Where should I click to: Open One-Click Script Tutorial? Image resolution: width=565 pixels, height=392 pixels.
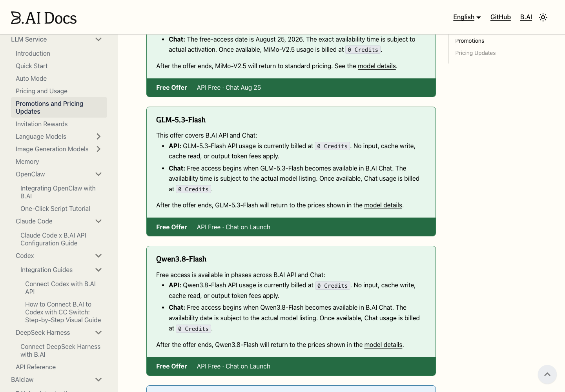[x=55, y=209]
